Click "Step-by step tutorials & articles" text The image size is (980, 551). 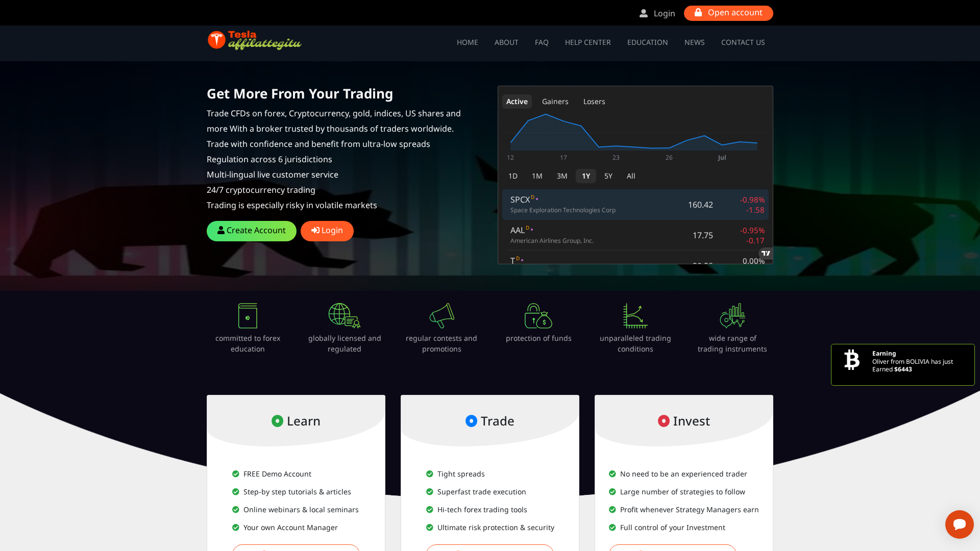[297, 492]
